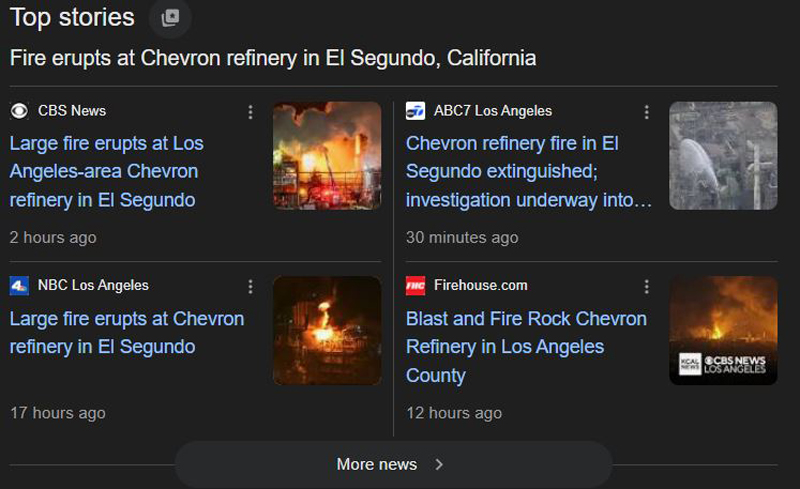Open the CBS News story thumbnail image

click(327, 155)
